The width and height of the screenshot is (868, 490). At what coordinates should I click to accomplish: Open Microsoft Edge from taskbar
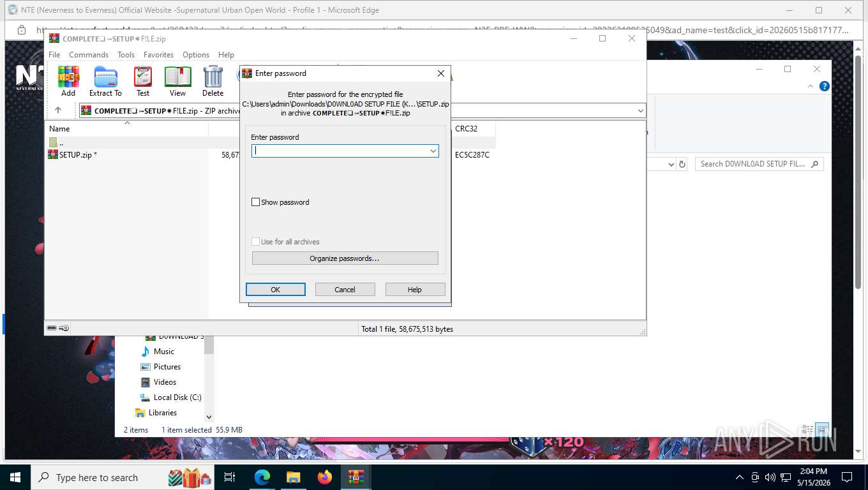(262, 477)
